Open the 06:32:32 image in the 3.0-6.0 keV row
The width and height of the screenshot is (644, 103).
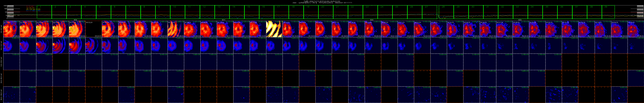click(x=586, y=29)
